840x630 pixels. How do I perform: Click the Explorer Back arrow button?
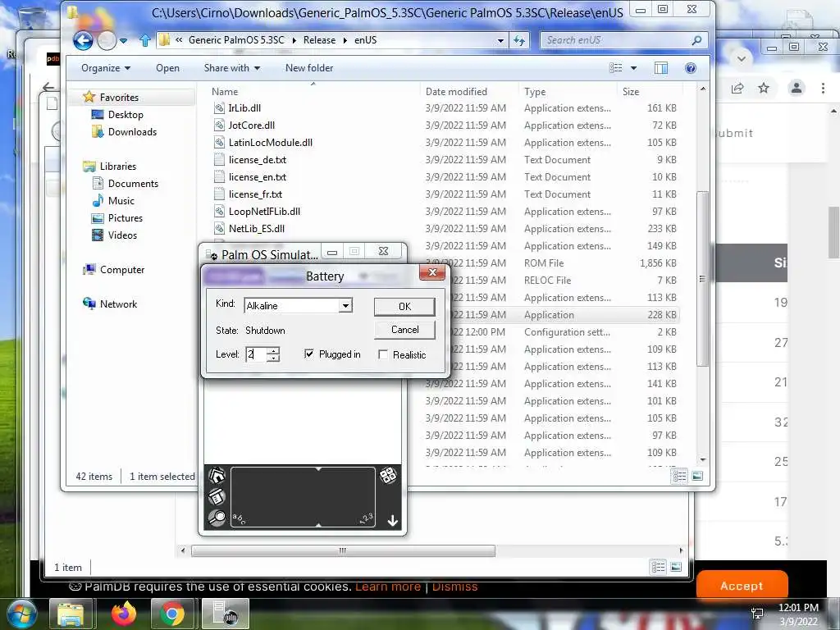tap(83, 40)
